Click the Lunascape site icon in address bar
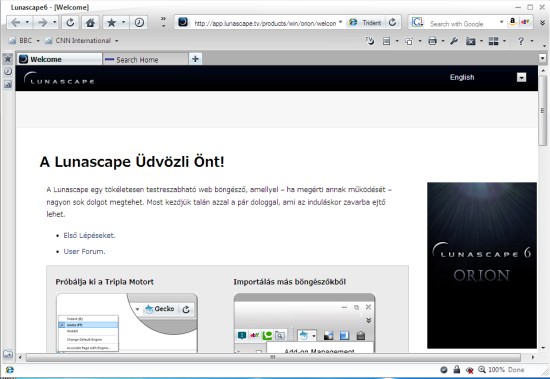 183,22
